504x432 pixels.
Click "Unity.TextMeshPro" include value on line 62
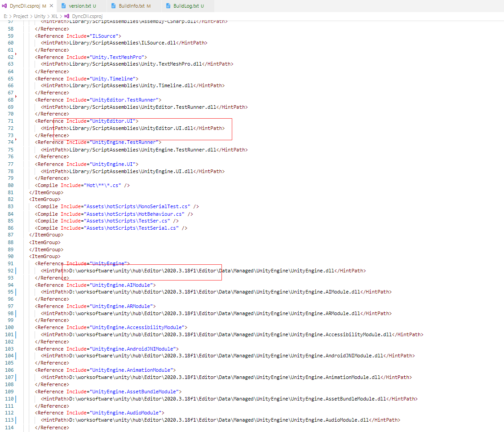[117, 57]
